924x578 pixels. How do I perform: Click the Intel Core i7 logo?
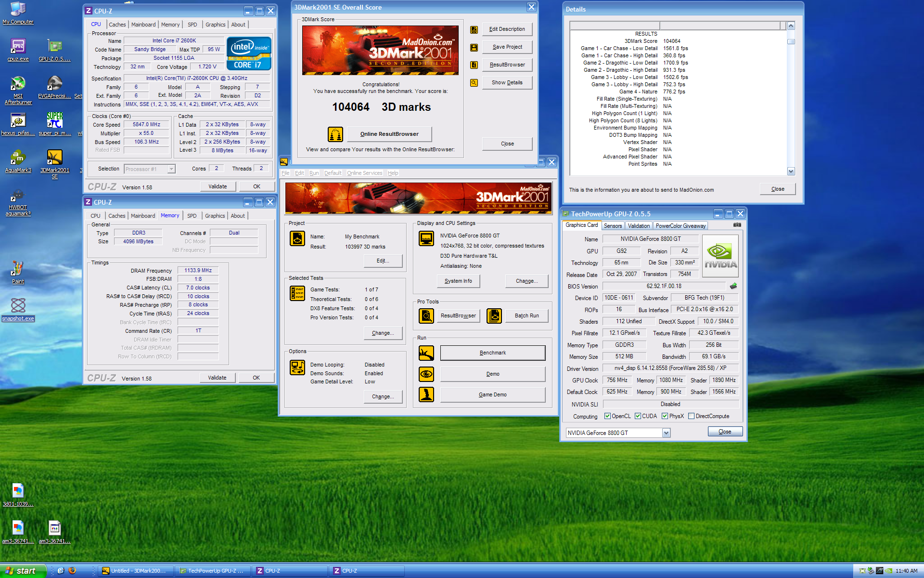(x=249, y=53)
